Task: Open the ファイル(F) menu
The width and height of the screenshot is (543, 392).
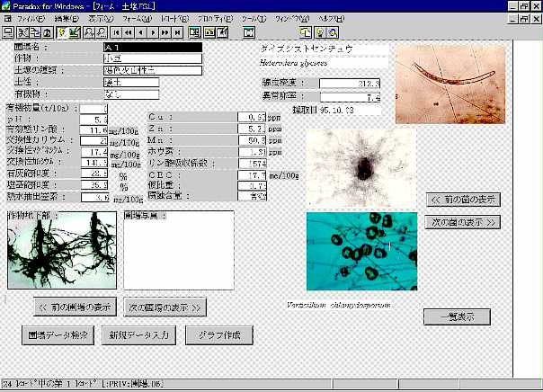Action: pyautogui.click(x=31, y=19)
